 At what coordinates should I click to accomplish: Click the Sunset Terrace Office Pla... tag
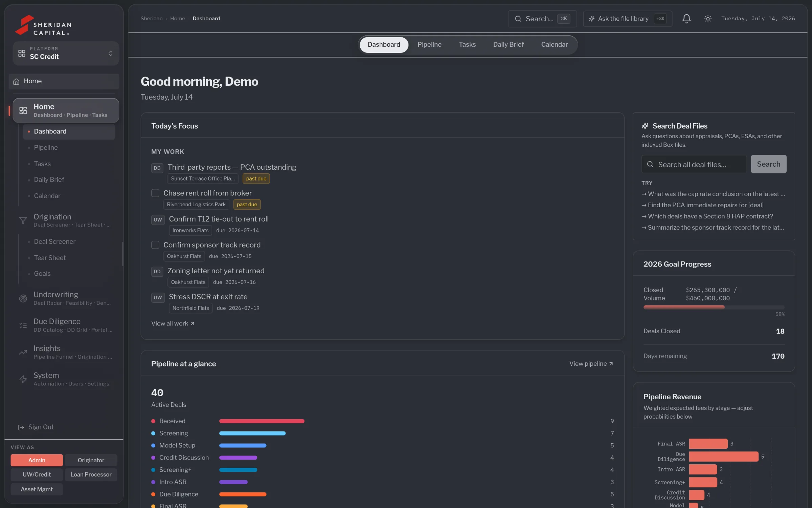(203, 178)
